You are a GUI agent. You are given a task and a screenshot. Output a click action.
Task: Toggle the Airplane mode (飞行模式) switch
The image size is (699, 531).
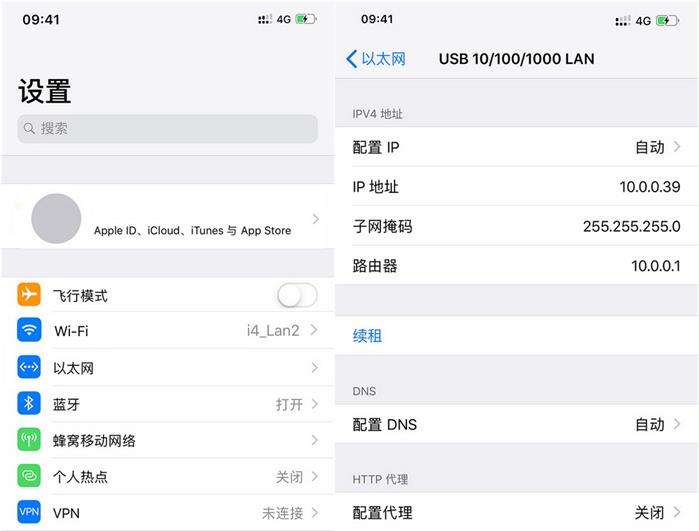[297, 295]
